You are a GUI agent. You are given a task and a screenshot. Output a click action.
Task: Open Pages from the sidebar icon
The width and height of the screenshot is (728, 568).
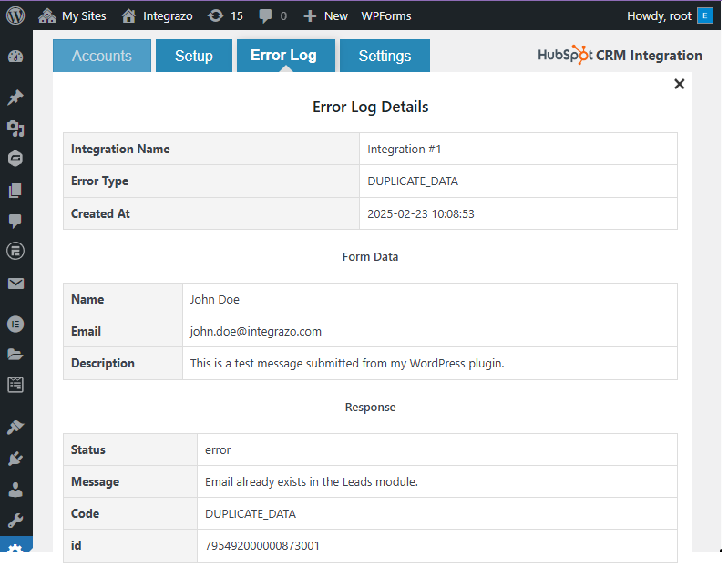coord(15,190)
